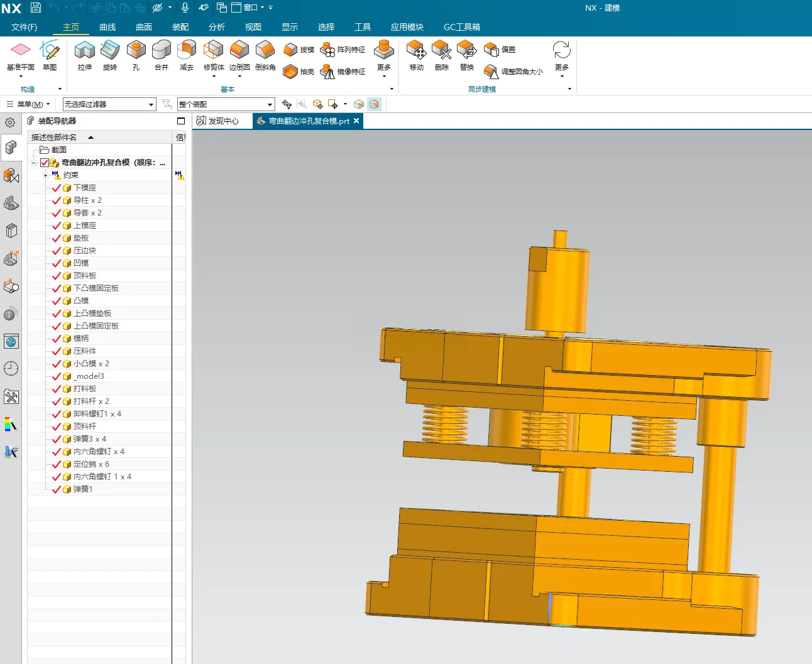Open the 整个装配 scope dropdown

pos(226,104)
